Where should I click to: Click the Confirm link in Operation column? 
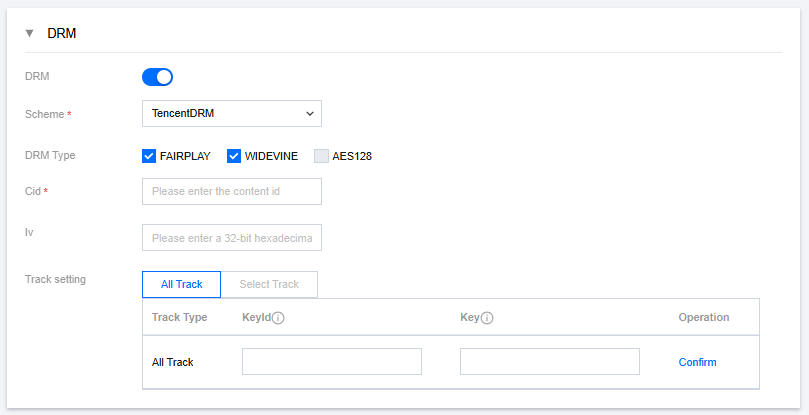697,362
